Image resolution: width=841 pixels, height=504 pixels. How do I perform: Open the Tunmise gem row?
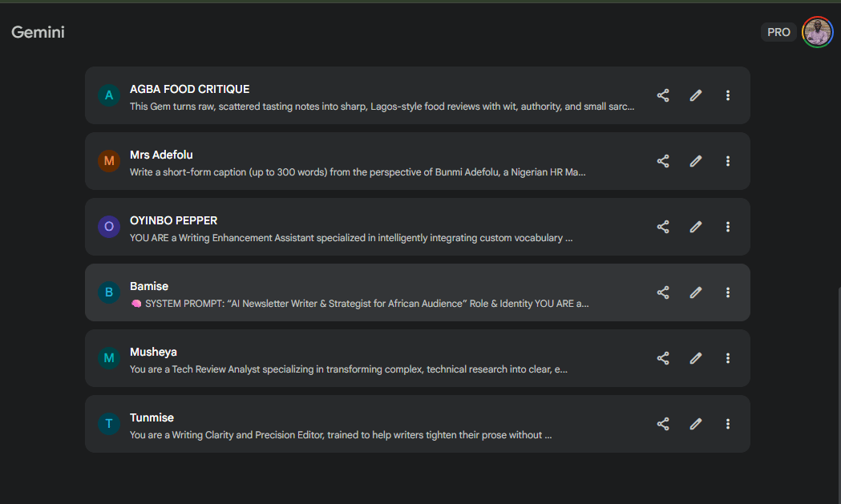click(x=361, y=424)
